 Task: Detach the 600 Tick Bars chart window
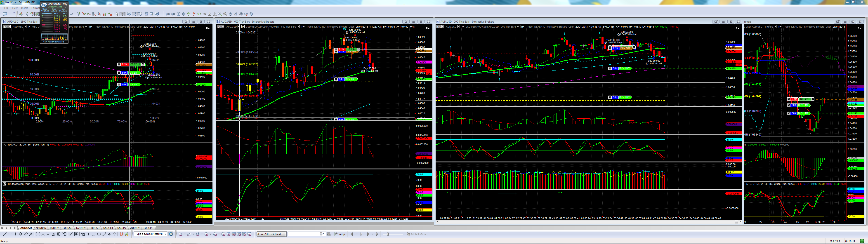tap(406, 21)
